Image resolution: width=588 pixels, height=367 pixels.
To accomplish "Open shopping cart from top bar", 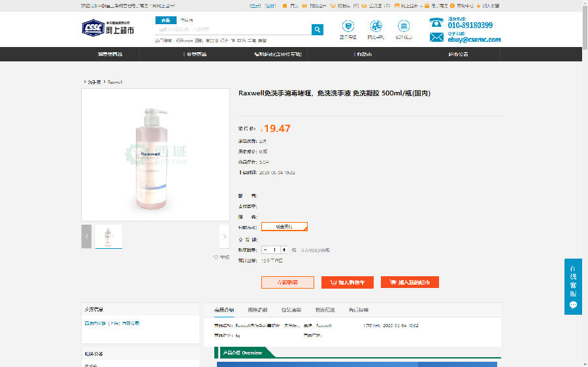I will [x=344, y=6].
